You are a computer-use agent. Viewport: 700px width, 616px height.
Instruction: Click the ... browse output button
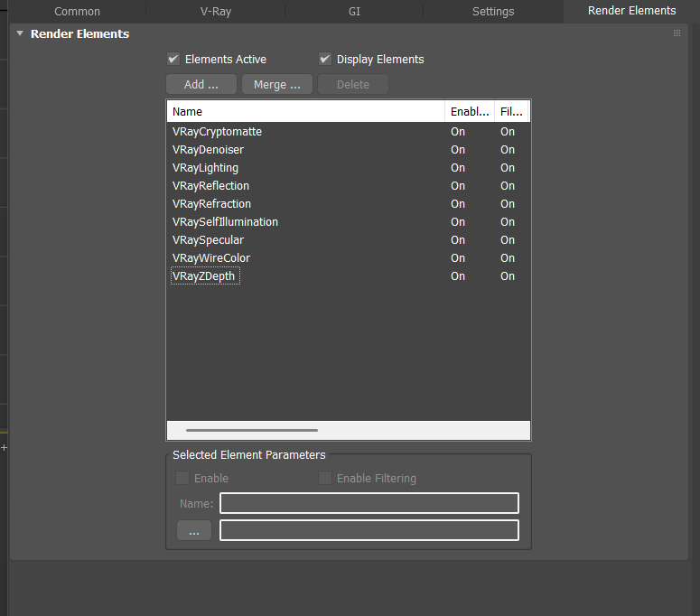(194, 530)
